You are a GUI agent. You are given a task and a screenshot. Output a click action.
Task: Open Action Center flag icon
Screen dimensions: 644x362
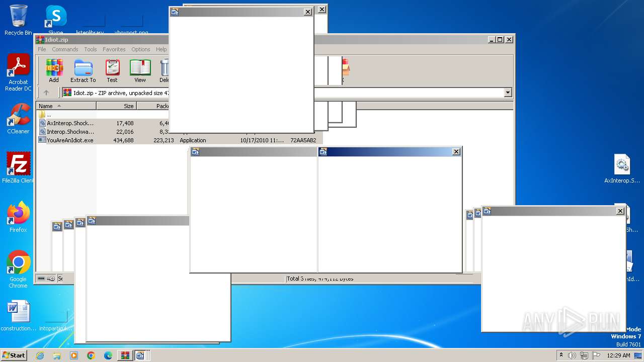click(596, 355)
